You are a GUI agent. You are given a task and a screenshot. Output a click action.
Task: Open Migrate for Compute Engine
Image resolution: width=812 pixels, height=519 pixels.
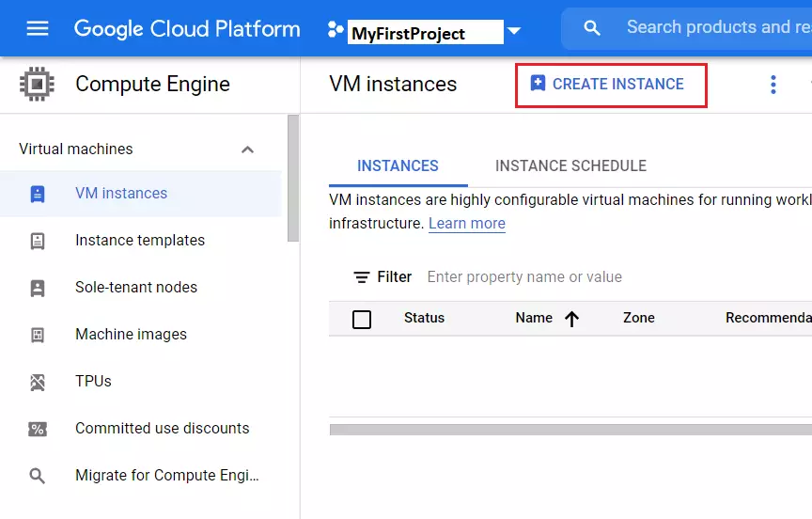coord(166,475)
